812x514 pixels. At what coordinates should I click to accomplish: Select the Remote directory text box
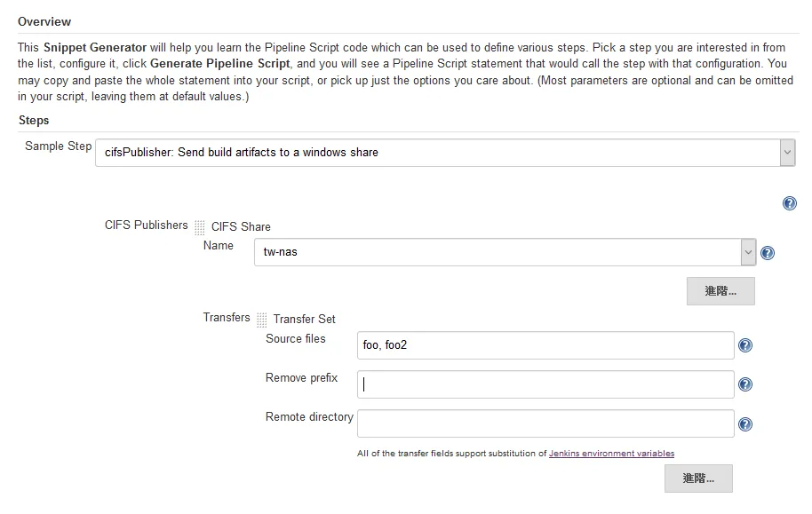[545, 423]
